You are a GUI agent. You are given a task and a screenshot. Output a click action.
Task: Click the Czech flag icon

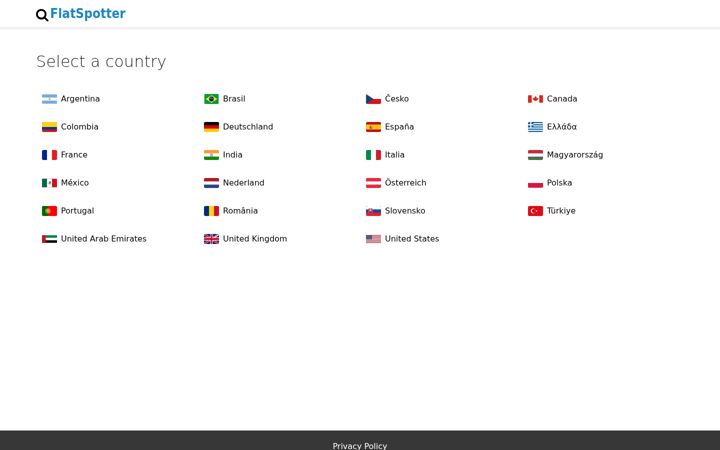[373, 99]
